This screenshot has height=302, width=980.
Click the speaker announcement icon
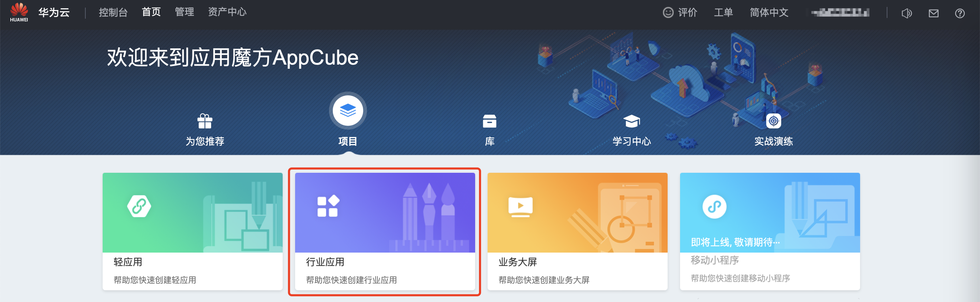[907, 13]
